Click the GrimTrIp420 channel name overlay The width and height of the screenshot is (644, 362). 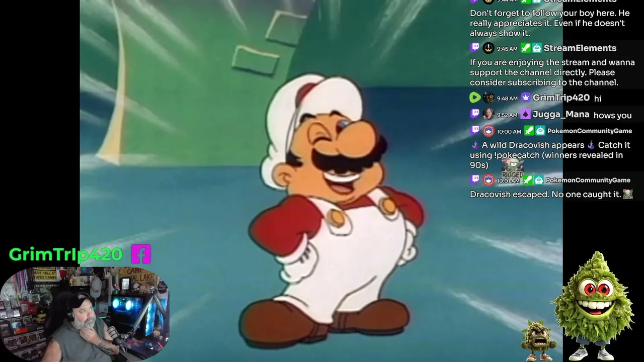(66, 254)
